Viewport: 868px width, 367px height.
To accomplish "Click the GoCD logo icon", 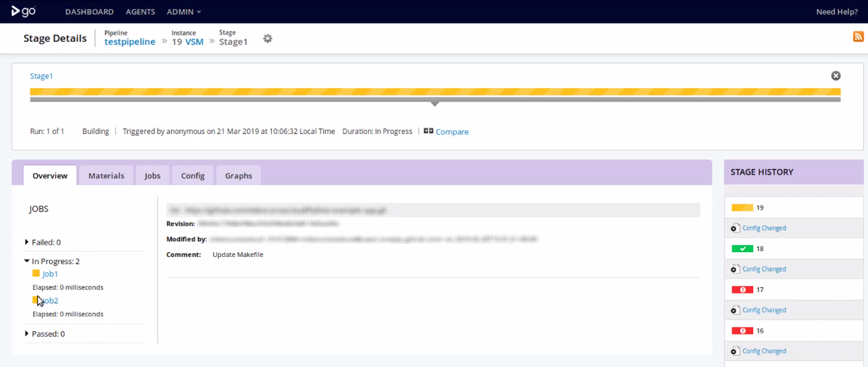I will coord(23,11).
